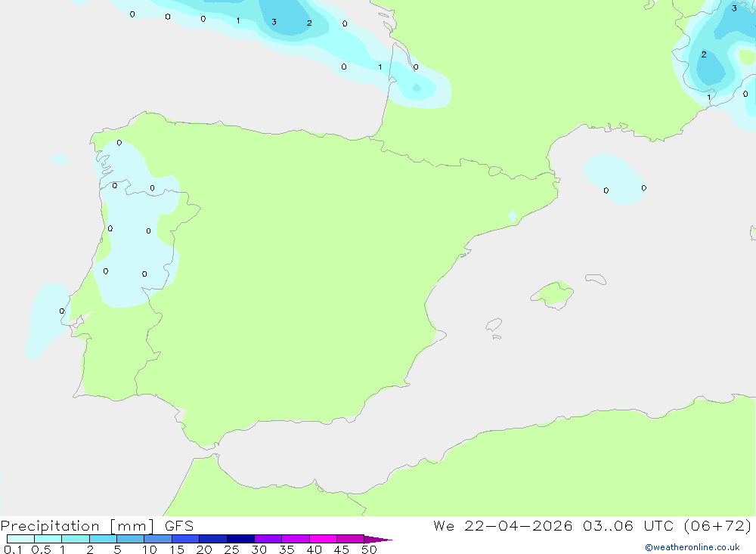Select the "20" legend scale label

(204, 549)
